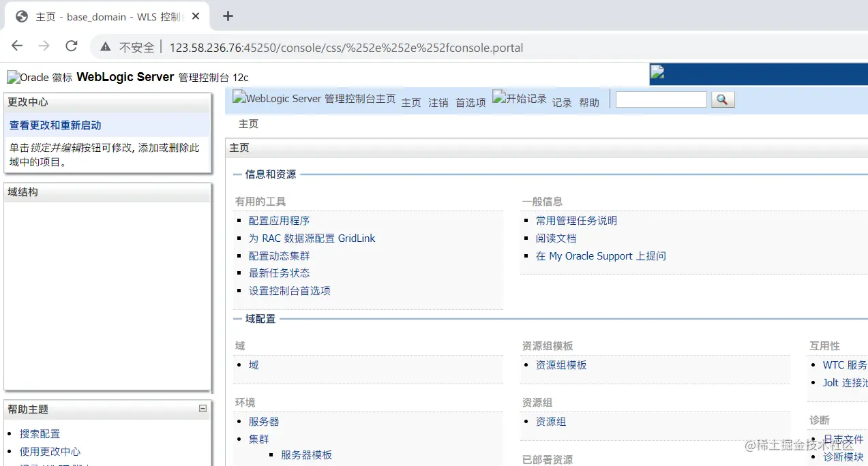
Task: Open the 资源组 link
Action: [551, 422]
